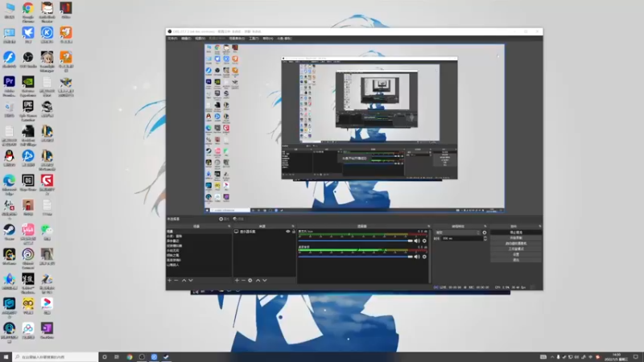The height and width of the screenshot is (362, 644).
Task: Click the OBS preview canvas showing the desktop
Action: click(354, 128)
